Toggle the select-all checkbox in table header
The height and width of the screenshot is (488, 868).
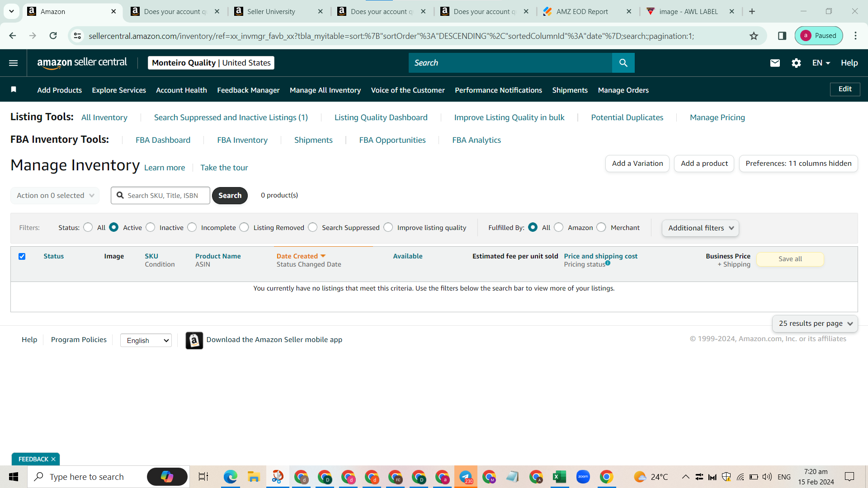(22, 256)
